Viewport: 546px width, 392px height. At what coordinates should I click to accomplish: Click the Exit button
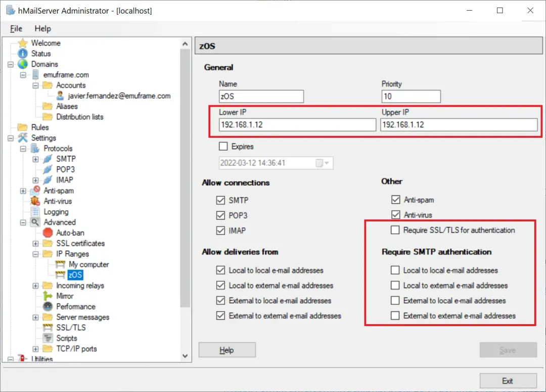point(508,381)
